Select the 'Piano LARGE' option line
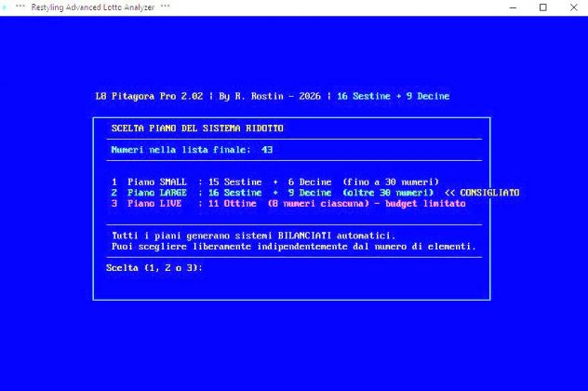 click(273, 193)
